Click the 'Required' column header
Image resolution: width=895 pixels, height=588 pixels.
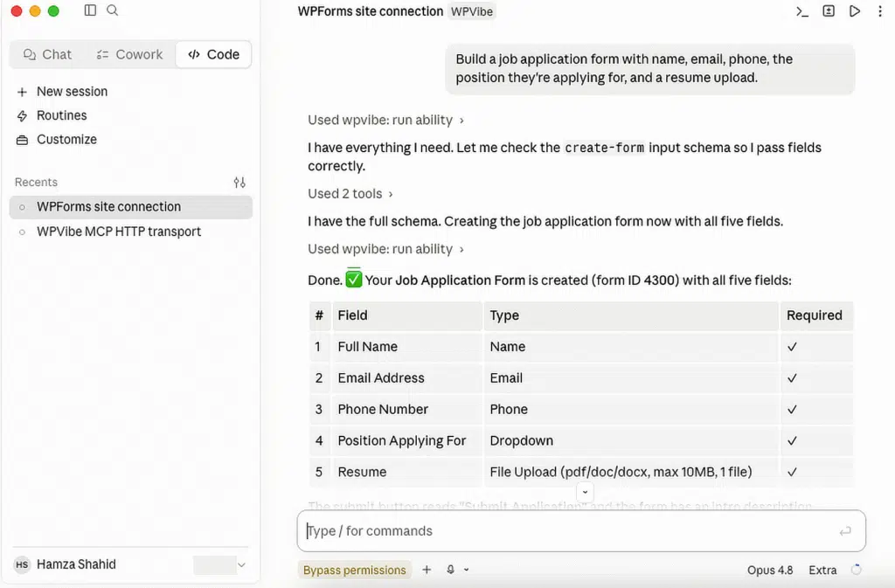coord(816,315)
